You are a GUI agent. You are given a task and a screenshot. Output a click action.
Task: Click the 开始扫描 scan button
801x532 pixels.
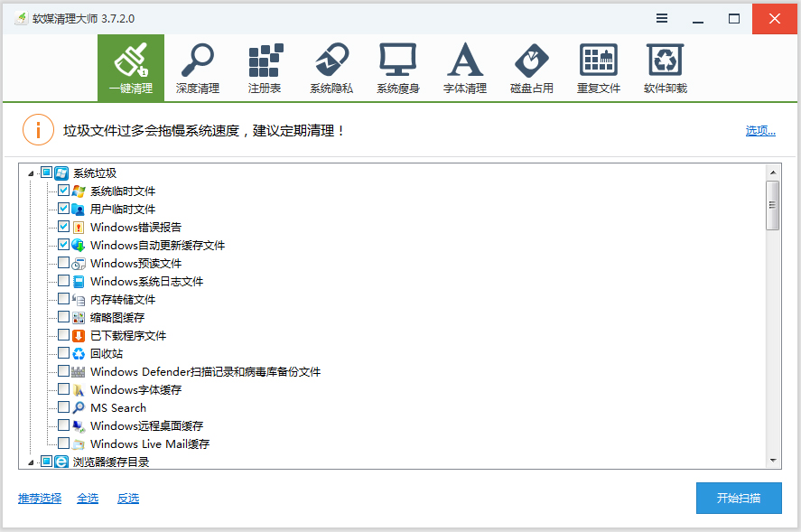coord(739,498)
